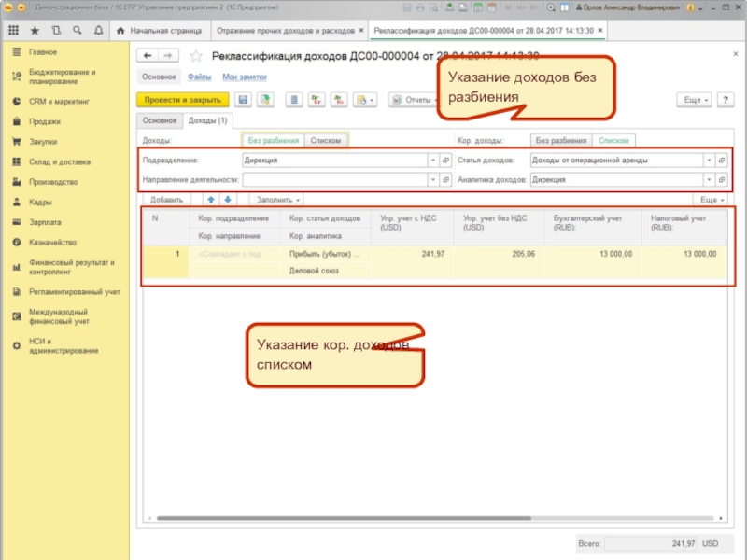747x560 pixels.
Task: Set Кор. доходы mode to Без разбиения
Action: tap(560, 140)
